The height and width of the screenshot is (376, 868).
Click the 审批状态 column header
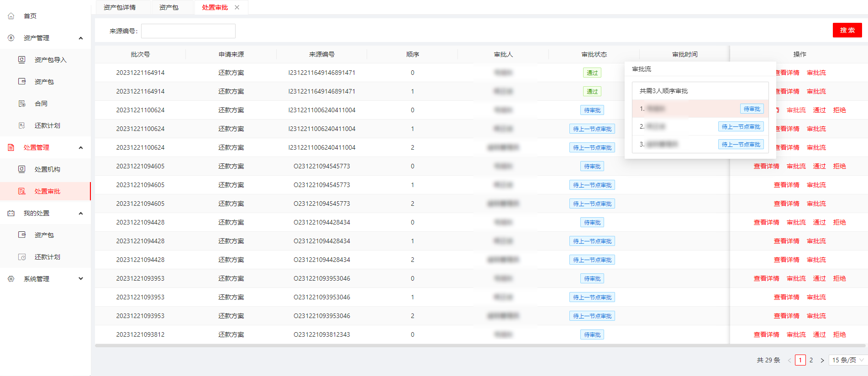click(594, 54)
